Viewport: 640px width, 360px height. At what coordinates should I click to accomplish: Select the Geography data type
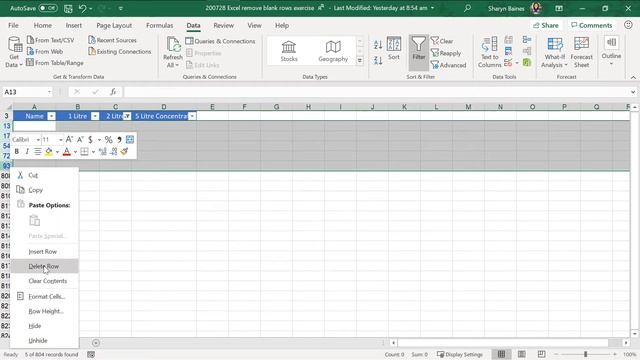(x=333, y=51)
